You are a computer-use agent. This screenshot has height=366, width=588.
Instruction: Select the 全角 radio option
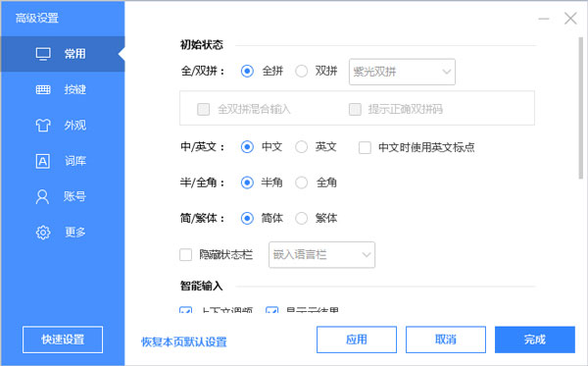302,183
